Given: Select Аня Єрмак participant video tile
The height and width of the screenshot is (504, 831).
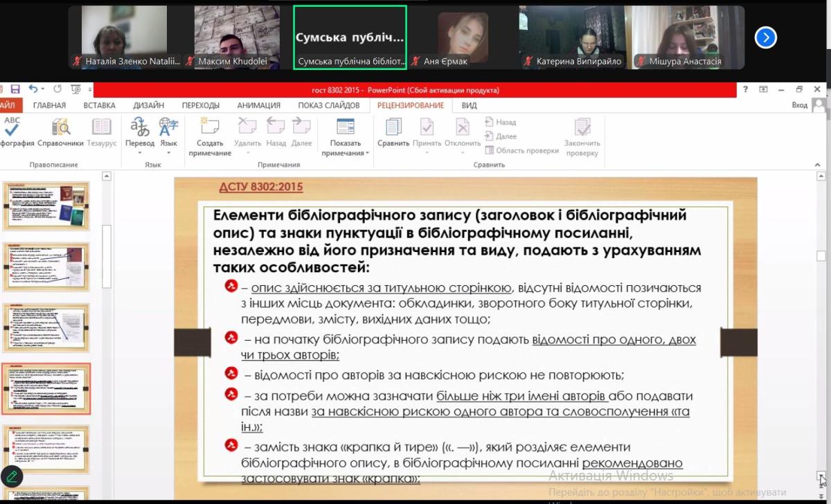Looking at the screenshot, I should tap(463, 37).
